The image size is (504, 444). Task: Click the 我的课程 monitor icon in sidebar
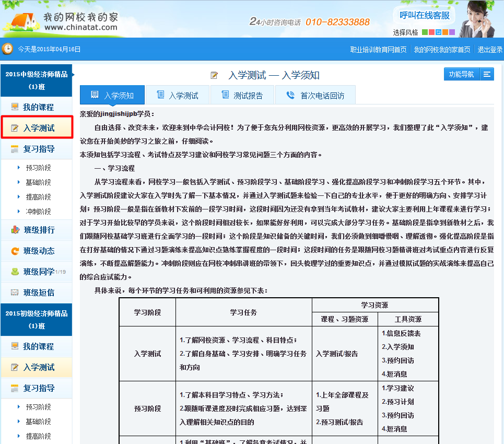pyautogui.click(x=15, y=107)
